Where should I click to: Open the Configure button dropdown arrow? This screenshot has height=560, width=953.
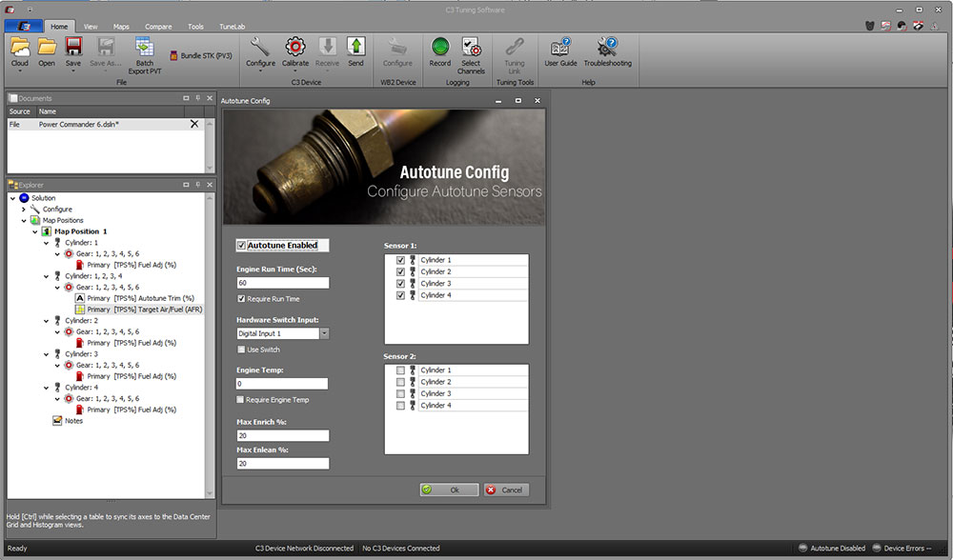pos(260,72)
